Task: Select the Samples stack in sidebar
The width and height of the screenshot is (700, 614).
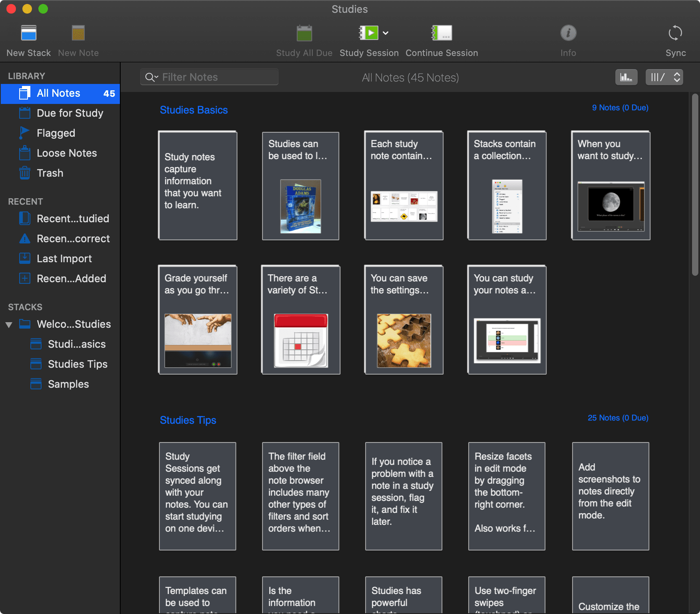Action: click(x=60, y=385)
